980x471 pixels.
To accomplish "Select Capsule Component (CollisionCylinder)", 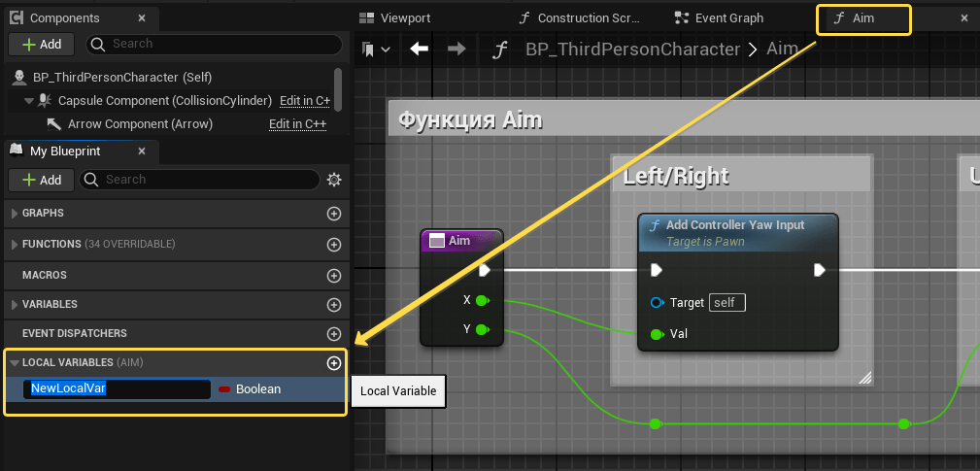I will click(x=165, y=101).
